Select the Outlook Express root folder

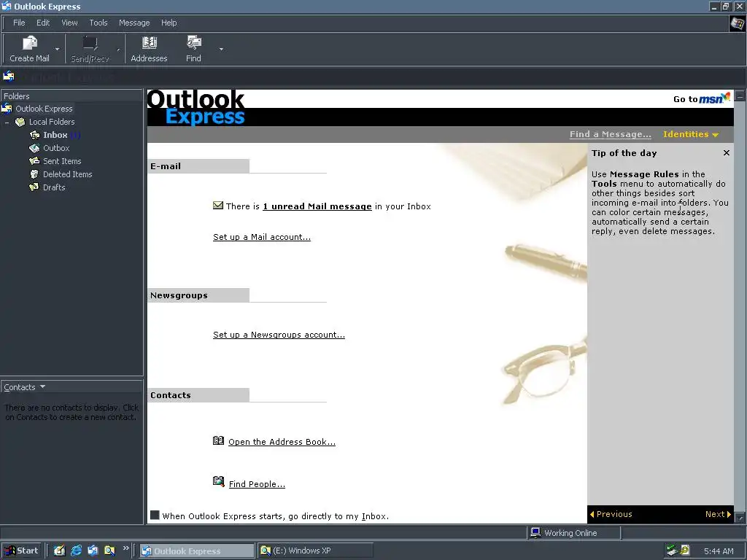pos(44,109)
